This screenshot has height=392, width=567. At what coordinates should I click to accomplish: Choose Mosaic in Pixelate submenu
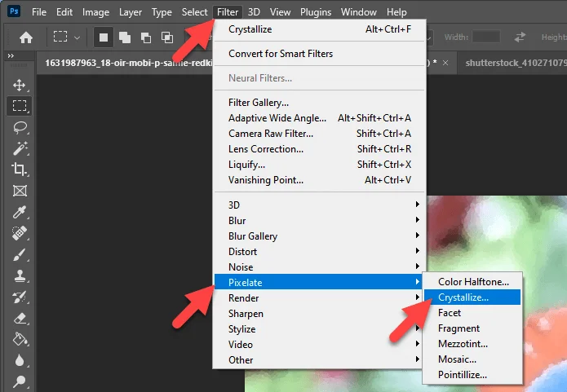click(x=472, y=359)
